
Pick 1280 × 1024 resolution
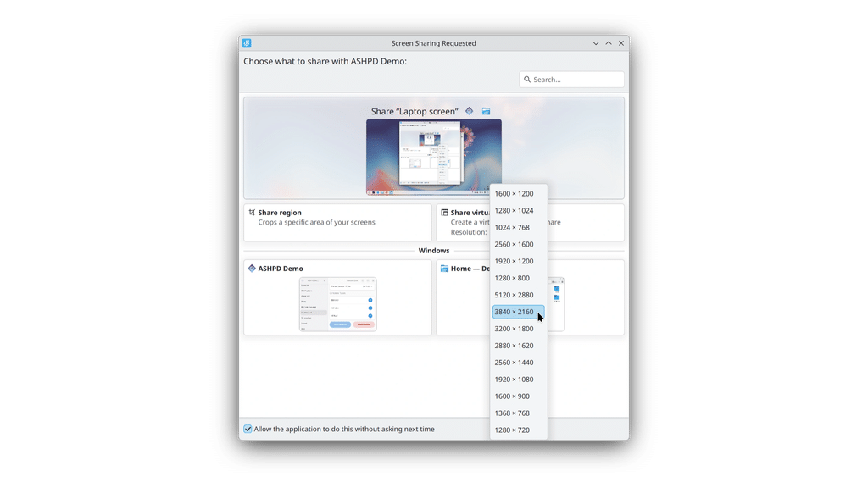coord(519,211)
